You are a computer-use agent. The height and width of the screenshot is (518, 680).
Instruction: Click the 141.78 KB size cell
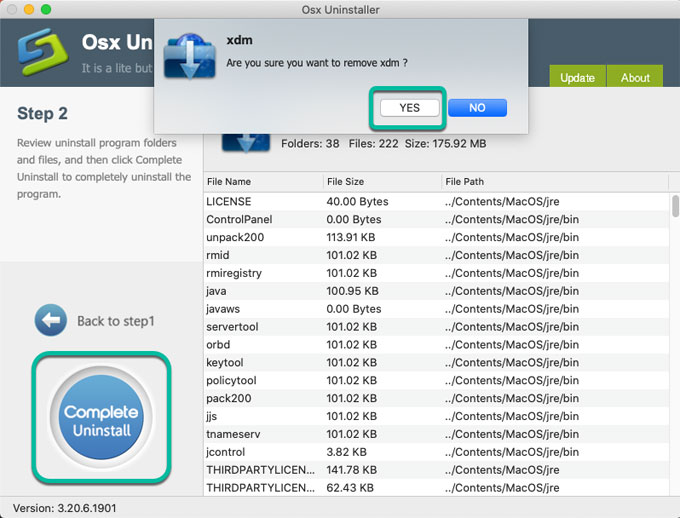click(351, 470)
